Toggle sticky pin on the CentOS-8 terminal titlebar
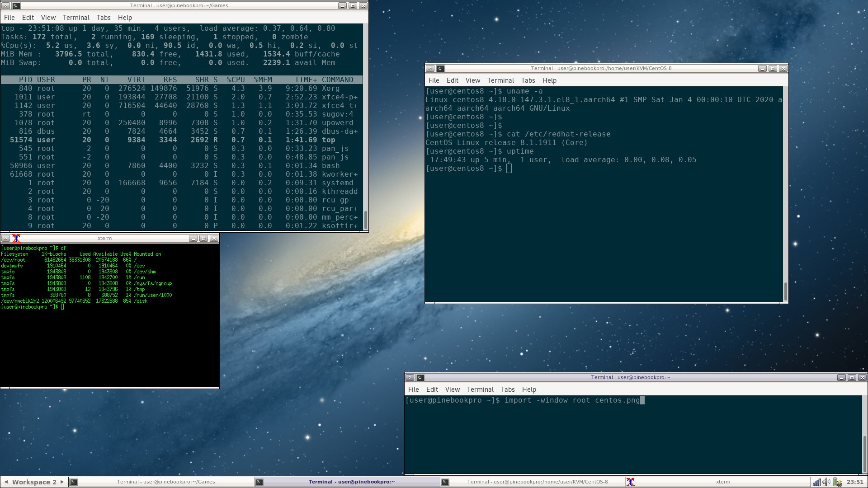The image size is (868, 488). click(x=430, y=69)
